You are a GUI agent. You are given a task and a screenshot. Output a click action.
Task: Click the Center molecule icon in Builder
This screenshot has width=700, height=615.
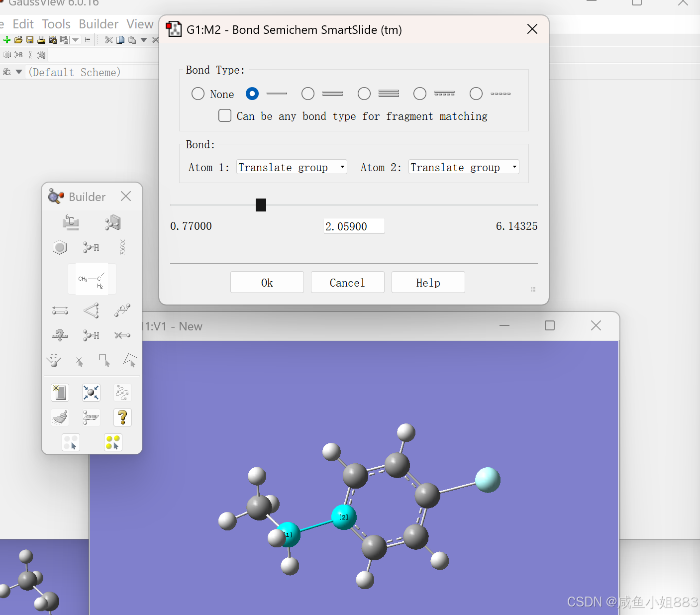[91, 393]
